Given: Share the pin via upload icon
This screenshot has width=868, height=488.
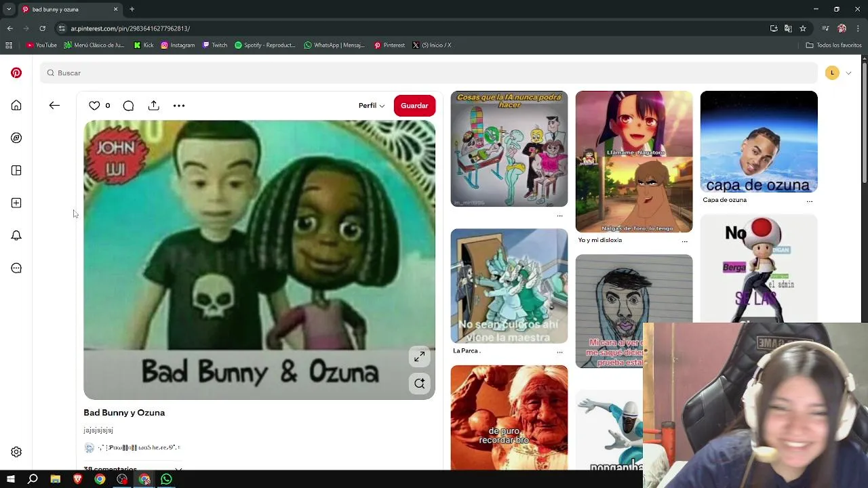Looking at the screenshot, I should click(154, 106).
